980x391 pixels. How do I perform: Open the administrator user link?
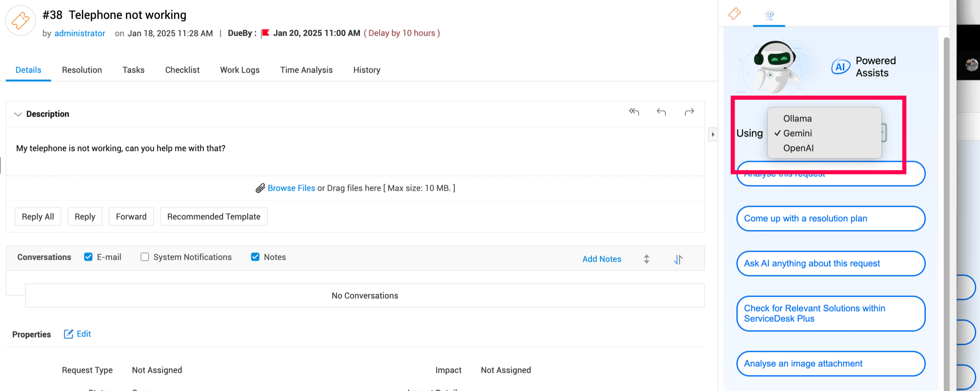click(80, 33)
